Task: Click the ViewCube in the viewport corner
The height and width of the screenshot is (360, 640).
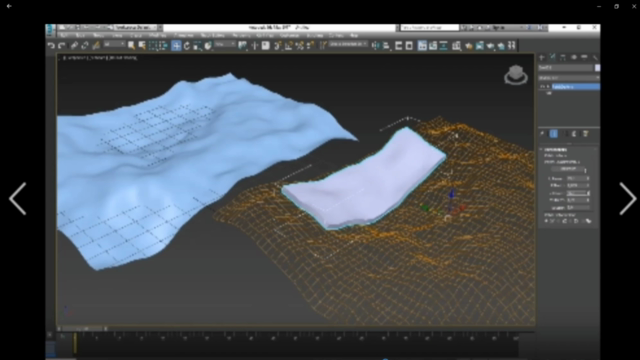Action: 516,75
